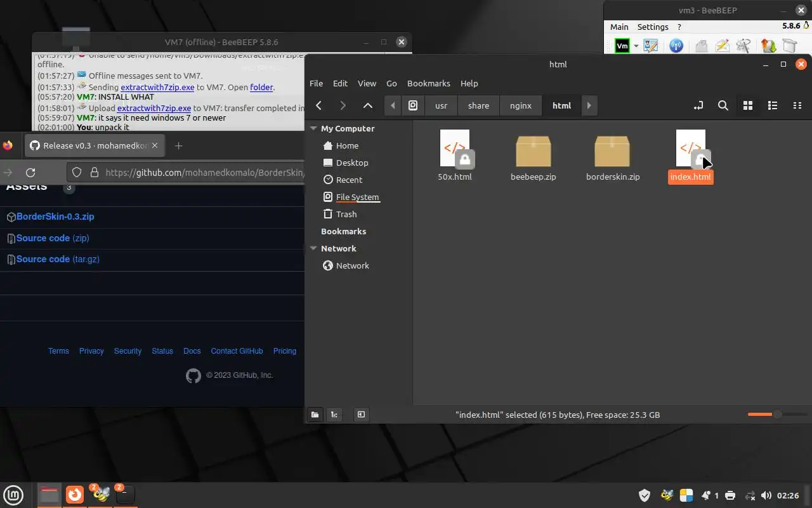Click the yellow pencil envelope icon in BeeBEEP

pyautogui.click(x=722, y=46)
